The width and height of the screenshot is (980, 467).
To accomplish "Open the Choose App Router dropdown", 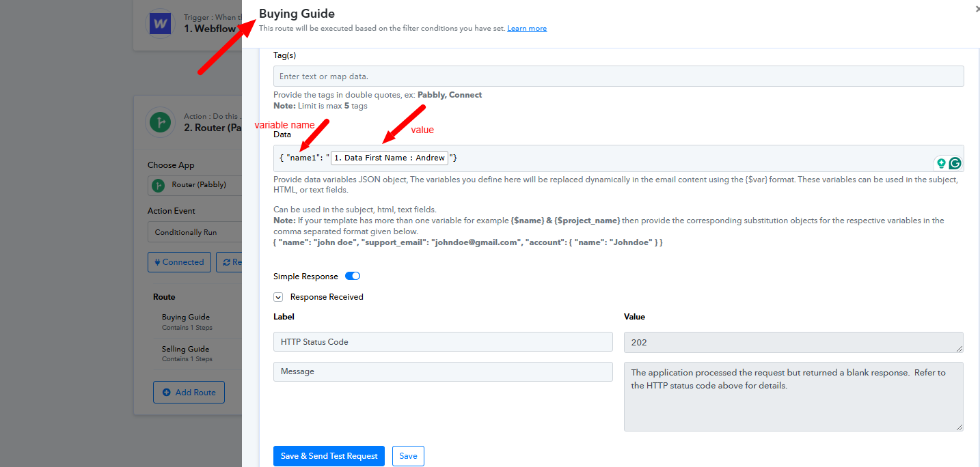I will point(195,185).
